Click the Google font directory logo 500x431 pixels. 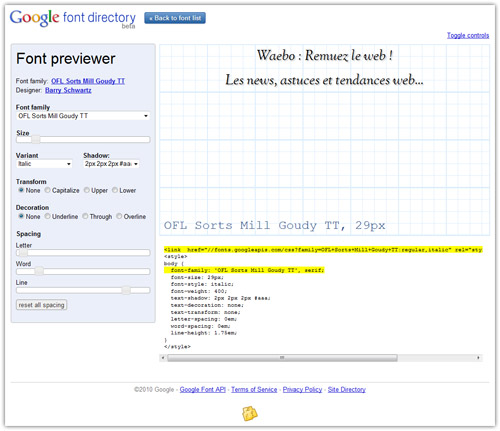coord(72,18)
